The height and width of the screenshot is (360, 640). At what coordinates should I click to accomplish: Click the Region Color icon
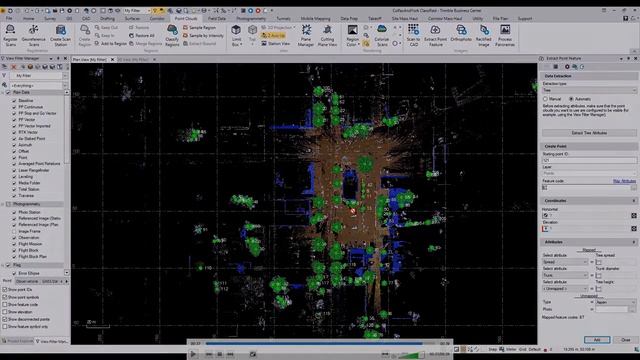[352, 36]
